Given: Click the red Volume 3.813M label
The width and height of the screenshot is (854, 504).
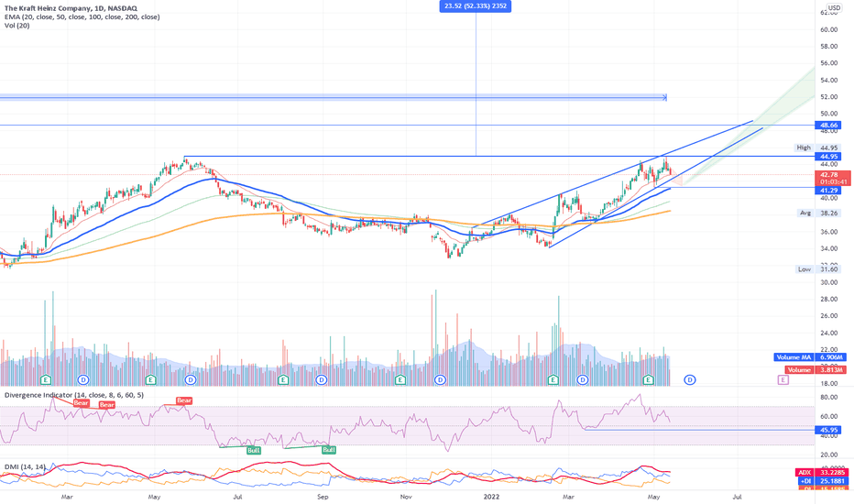Looking at the screenshot, I should pyautogui.click(x=816, y=370).
